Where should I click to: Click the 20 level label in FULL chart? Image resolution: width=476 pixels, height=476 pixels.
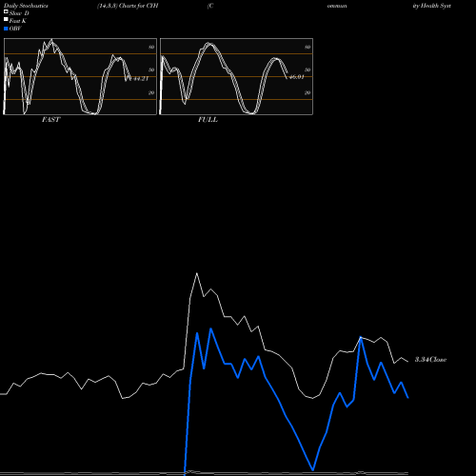click(307, 92)
